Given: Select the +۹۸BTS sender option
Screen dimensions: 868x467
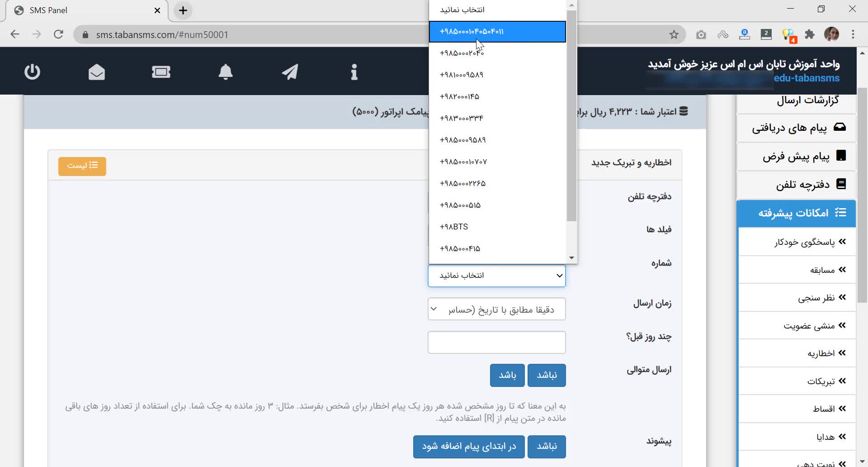Looking at the screenshot, I should tap(497, 227).
